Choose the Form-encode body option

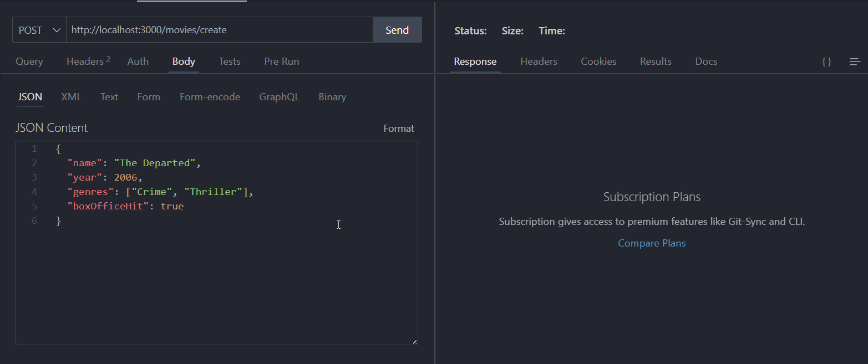click(x=210, y=96)
